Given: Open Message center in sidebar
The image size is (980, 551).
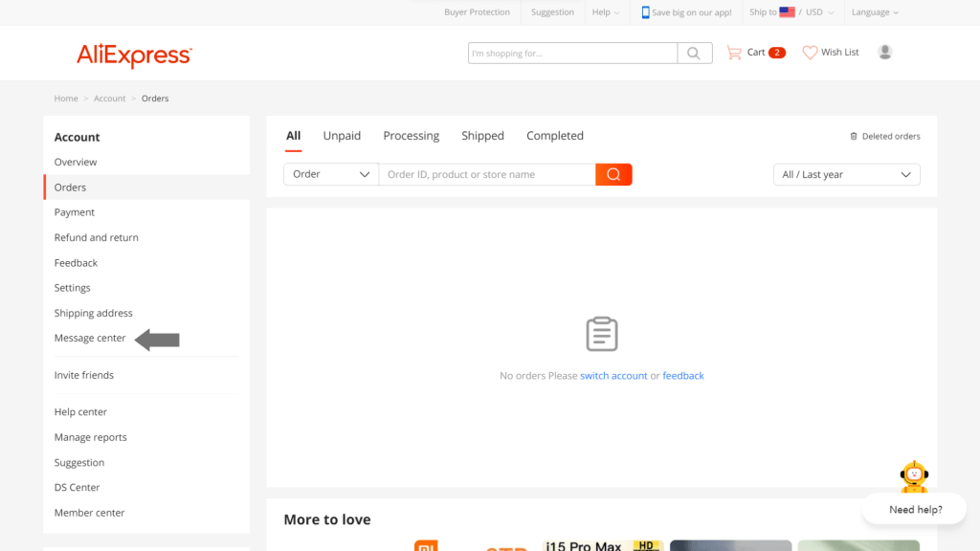Looking at the screenshot, I should pos(90,338).
